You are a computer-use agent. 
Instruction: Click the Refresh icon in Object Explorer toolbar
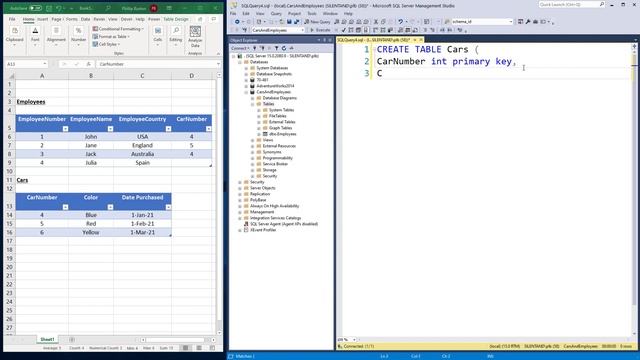tap(284, 48)
